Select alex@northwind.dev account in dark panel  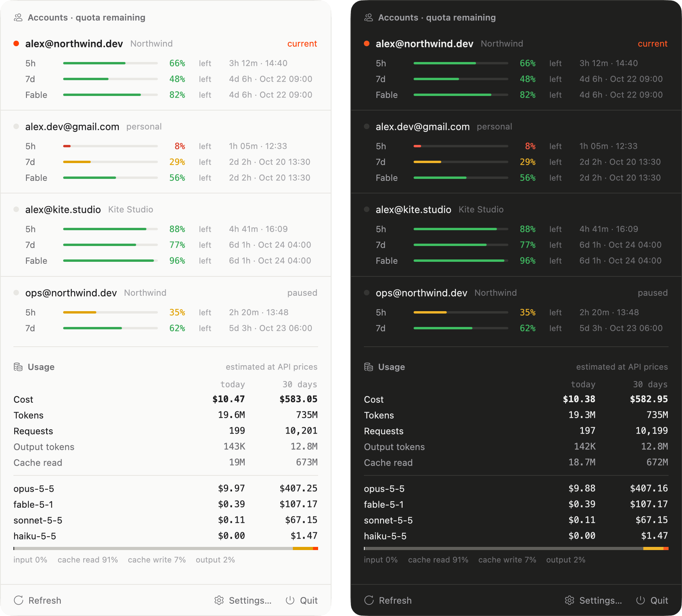424,44
